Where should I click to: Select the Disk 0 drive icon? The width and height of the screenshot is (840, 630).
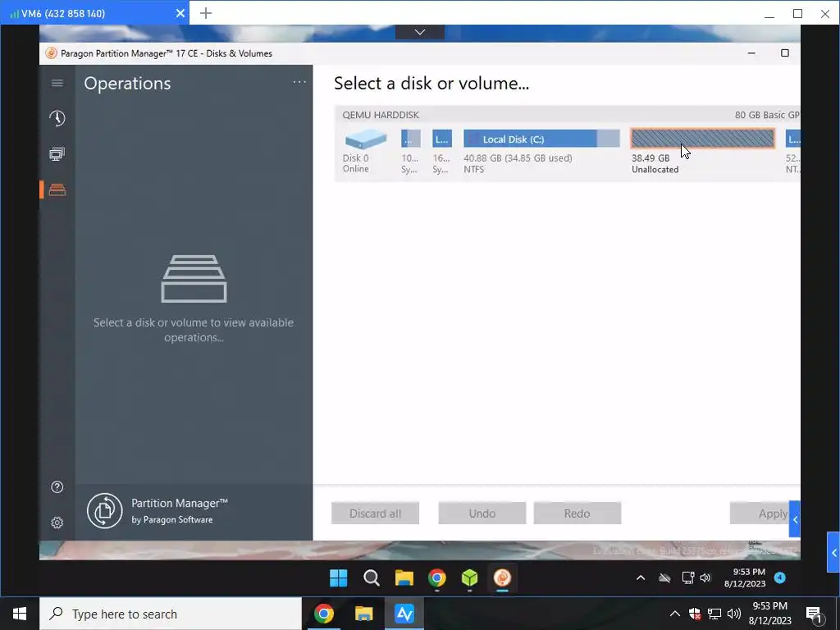point(366,139)
